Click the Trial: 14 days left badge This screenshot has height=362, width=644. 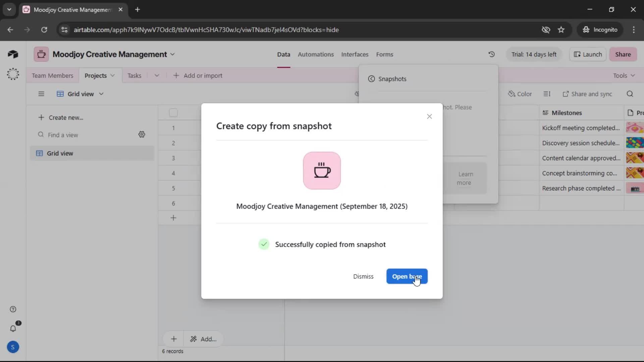tap(534, 54)
